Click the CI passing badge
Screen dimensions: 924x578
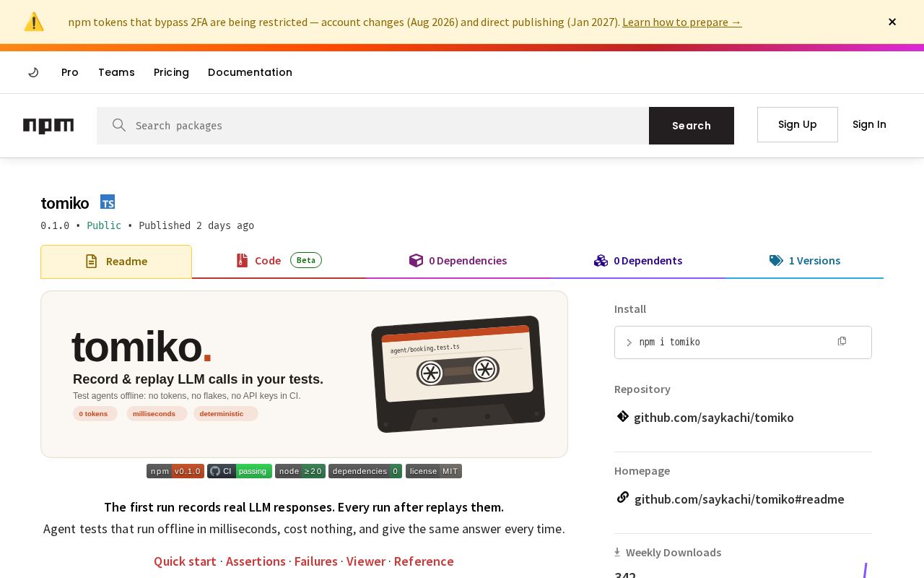pos(240,471)
